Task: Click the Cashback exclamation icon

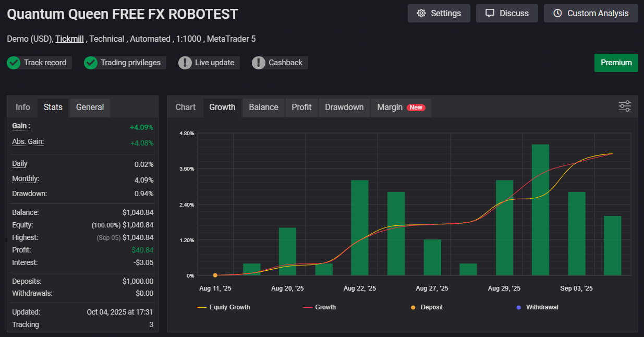Action: click(x=259, y=63)
